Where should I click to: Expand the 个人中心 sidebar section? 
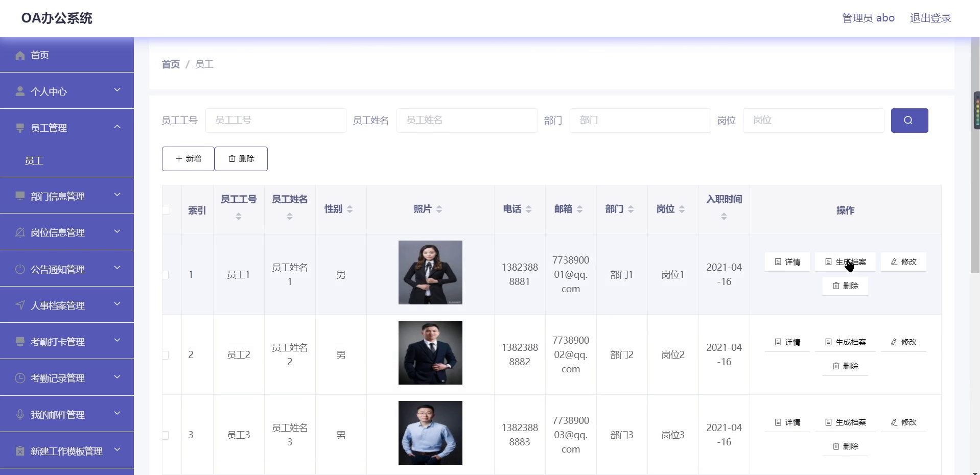tap(116, 90)
